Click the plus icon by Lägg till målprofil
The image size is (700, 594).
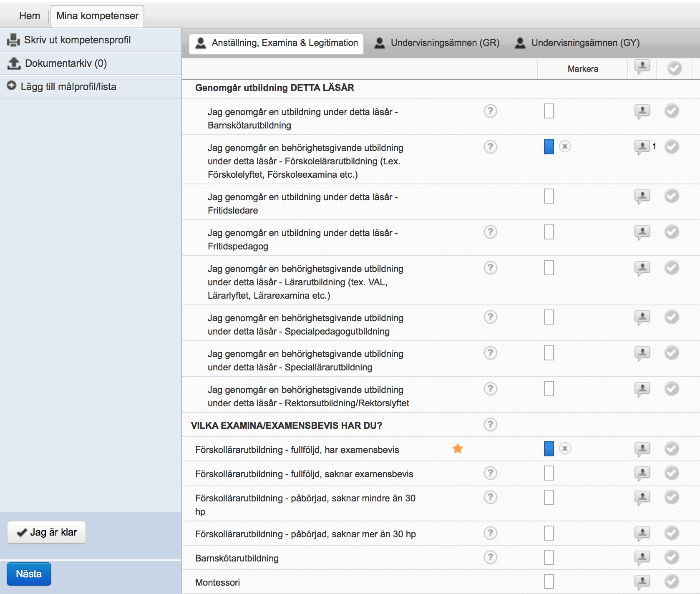point(11,86)
